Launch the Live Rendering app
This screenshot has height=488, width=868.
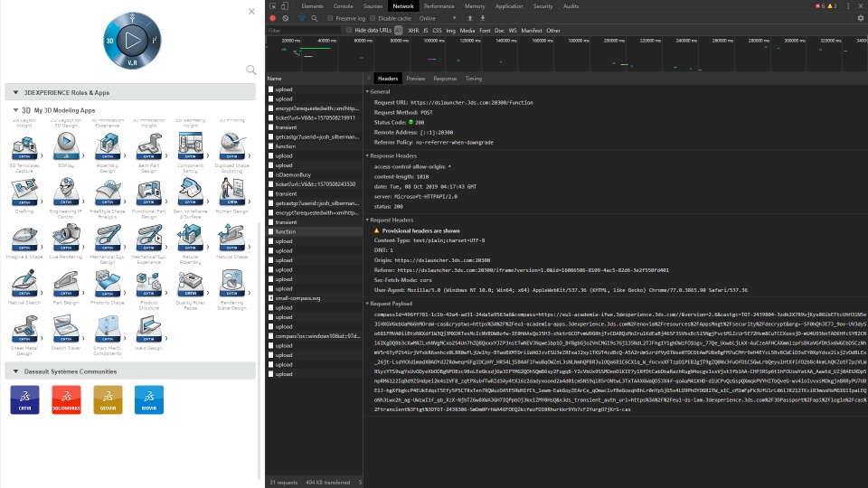pos(66,238)
